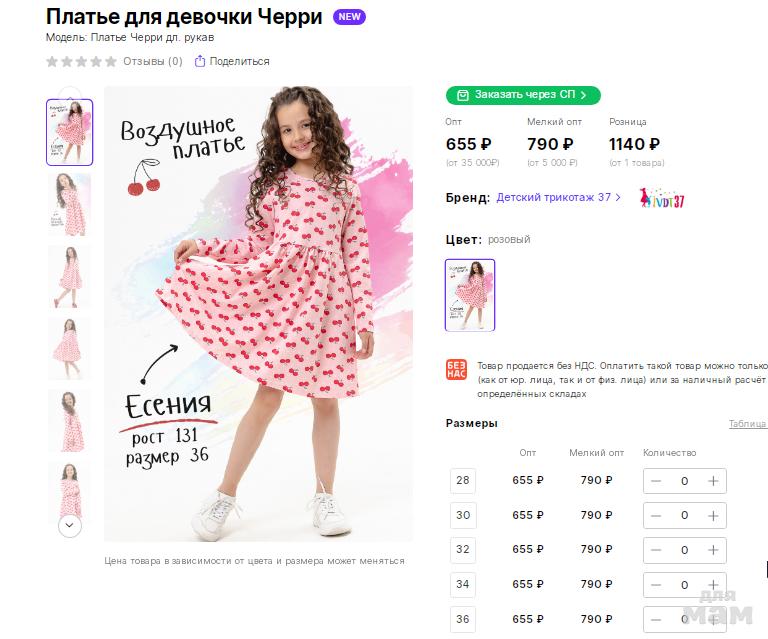768x639 pixels.
Task: Show the second product thumbnail
Action: (x=70, y=204)
